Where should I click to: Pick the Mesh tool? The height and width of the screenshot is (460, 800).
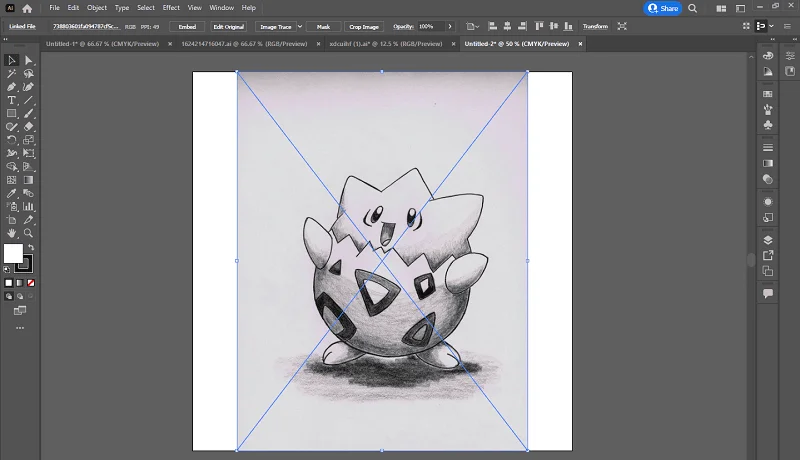[x=11, y=180]
